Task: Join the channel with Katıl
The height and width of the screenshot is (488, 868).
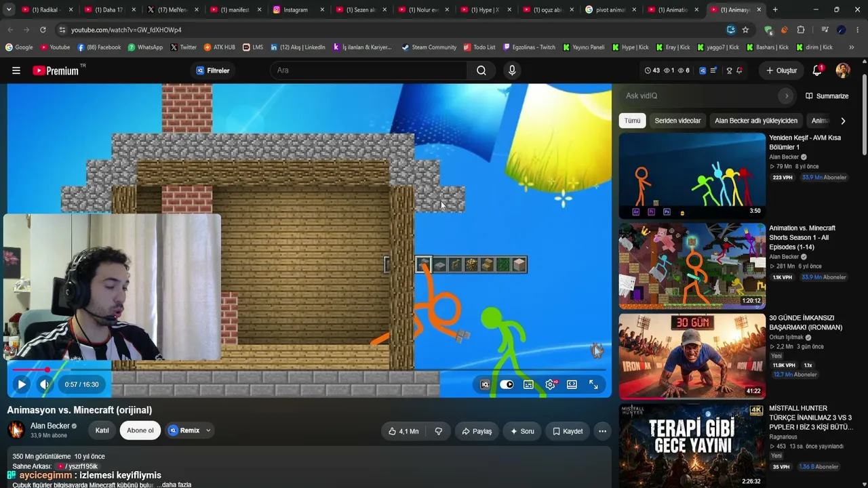Action: coord(102,430)
